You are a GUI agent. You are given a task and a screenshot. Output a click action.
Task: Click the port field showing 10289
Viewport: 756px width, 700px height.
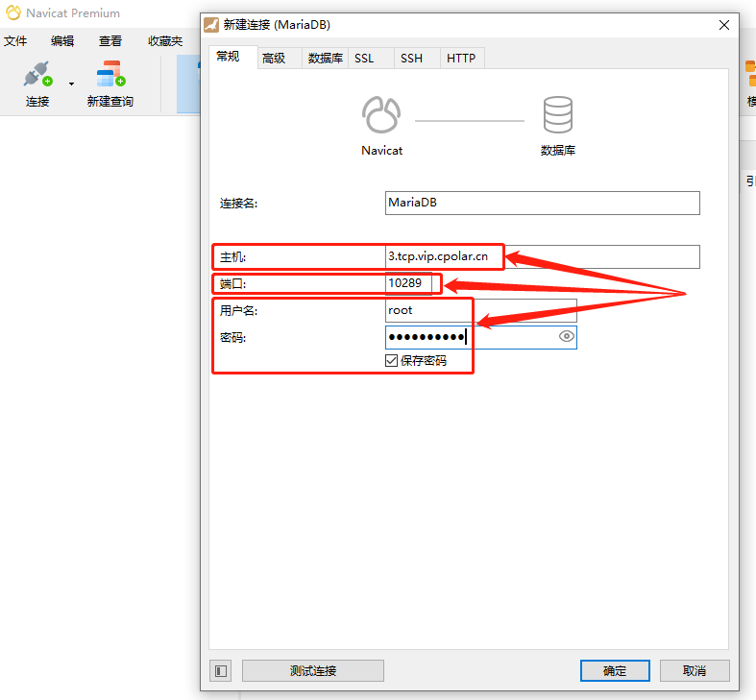pyautogui.click(x=408, y=283)
